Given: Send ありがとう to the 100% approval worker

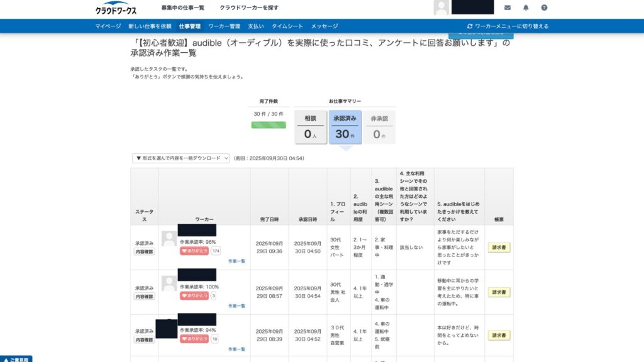Looking at the screenshot, I should 194,295.
